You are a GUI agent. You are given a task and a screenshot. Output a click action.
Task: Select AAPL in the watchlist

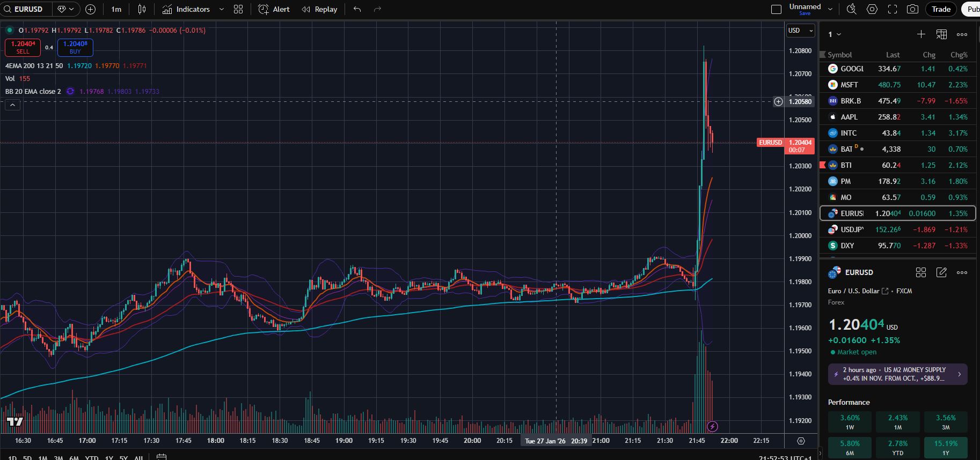tap(897, 117)
